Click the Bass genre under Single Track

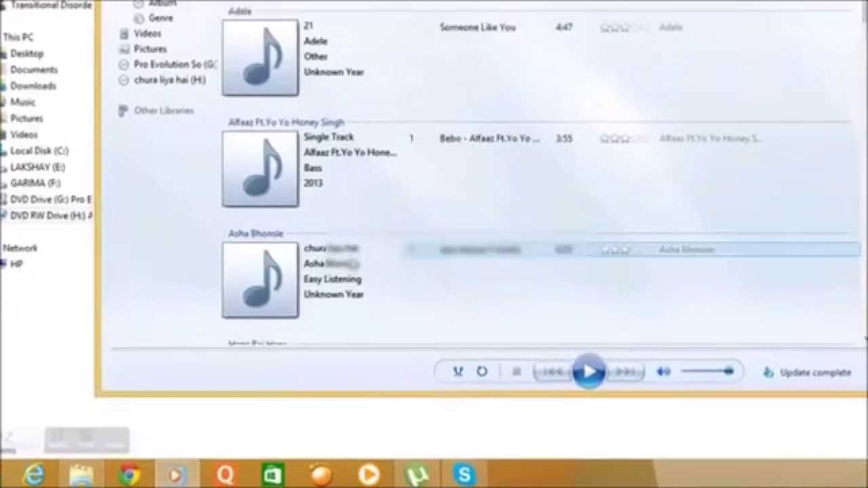coord(313,167)
